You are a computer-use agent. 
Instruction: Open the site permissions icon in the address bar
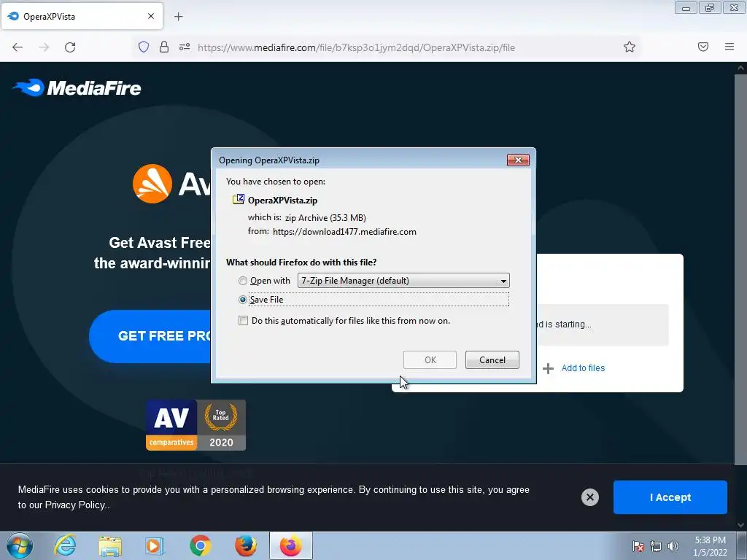[x=185, y=47]
